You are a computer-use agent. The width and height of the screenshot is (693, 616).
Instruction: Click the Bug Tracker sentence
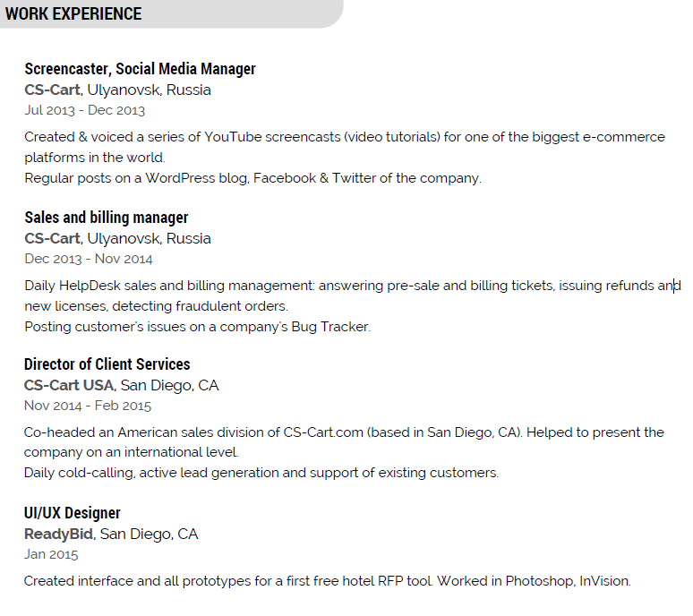click(197, 327)
